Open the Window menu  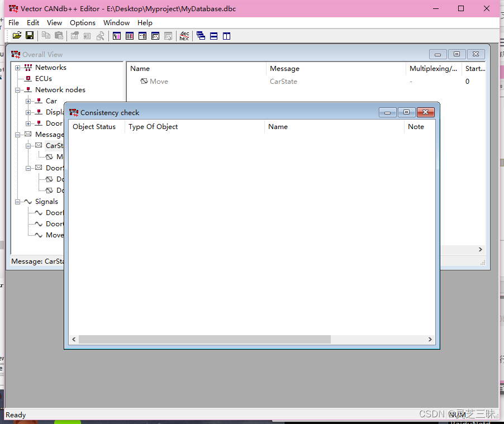point(116,23)
